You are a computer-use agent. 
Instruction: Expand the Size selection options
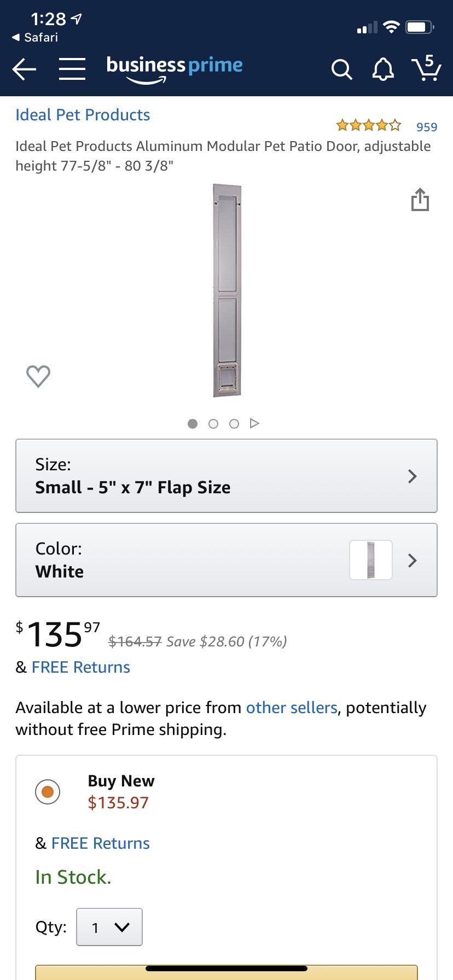[x=226, y=476]
